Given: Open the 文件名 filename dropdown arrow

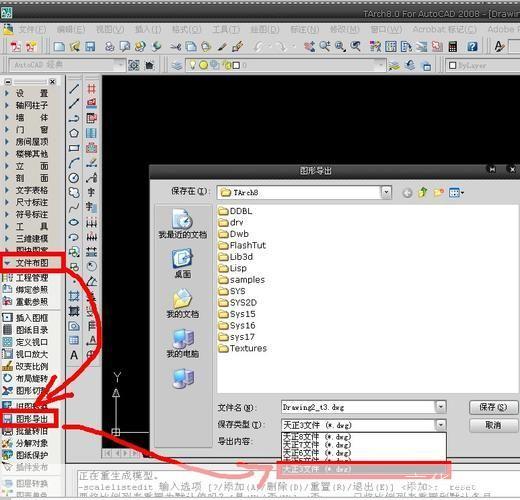Looking at the screenshot, I should point(441,407).
